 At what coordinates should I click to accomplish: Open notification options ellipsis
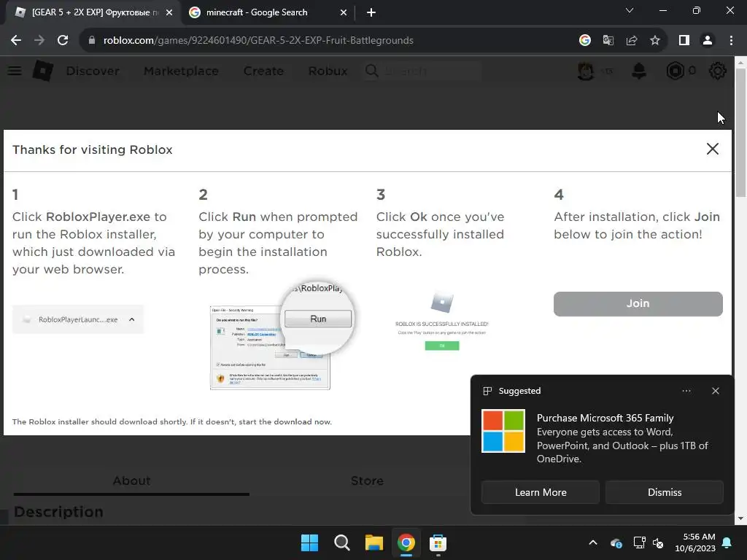pos(686,391)
